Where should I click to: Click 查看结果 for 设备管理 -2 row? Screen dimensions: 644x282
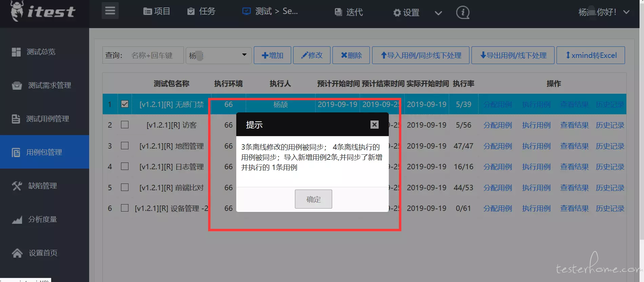tap(575, 209)
